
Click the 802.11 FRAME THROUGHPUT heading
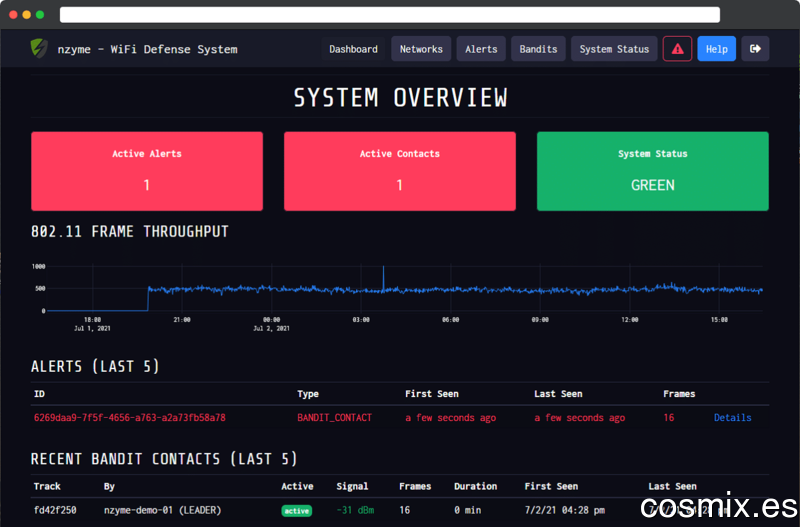130,232
